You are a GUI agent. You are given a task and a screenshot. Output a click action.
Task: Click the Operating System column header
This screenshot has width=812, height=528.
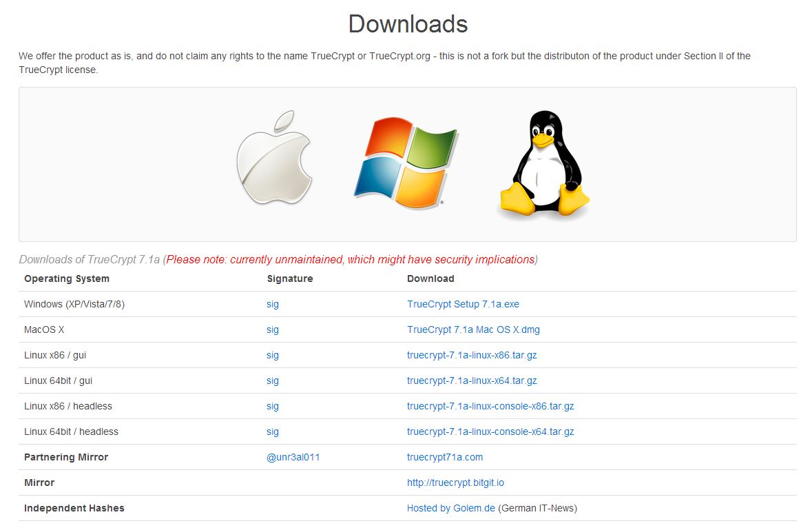pyautogui.click(x=67, y=278)
